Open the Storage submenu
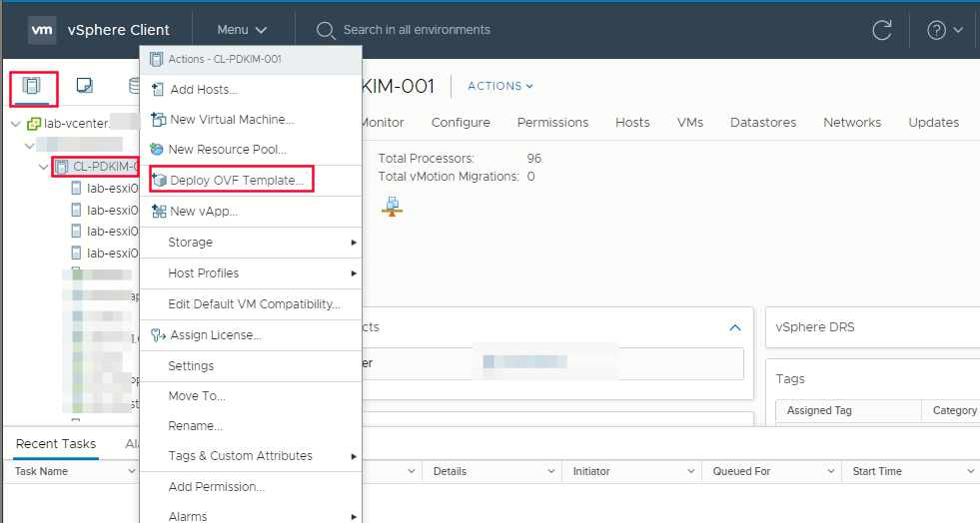The image size is (980, 523). click(x=251, y=243)
